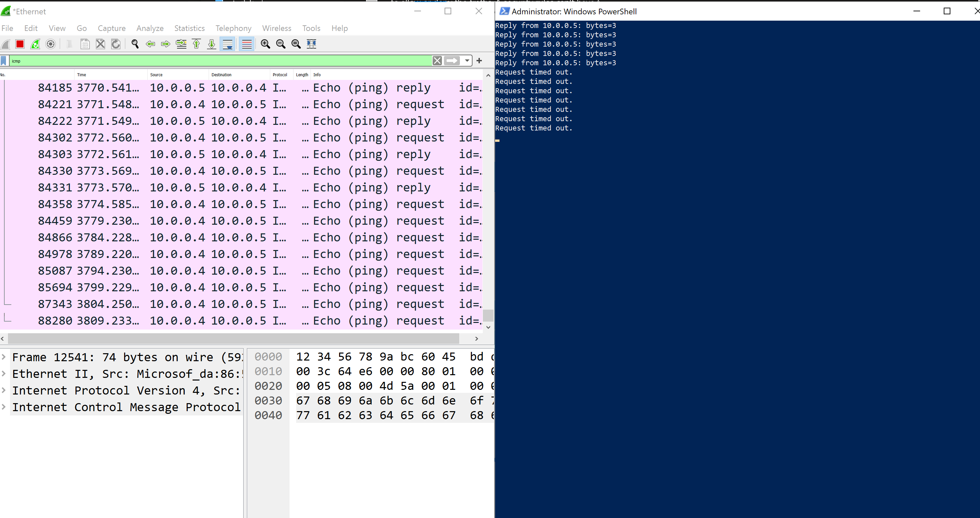Click the restart capture icon
The width and height of the screenshot is (980, 518).
(x=36, y=43)
